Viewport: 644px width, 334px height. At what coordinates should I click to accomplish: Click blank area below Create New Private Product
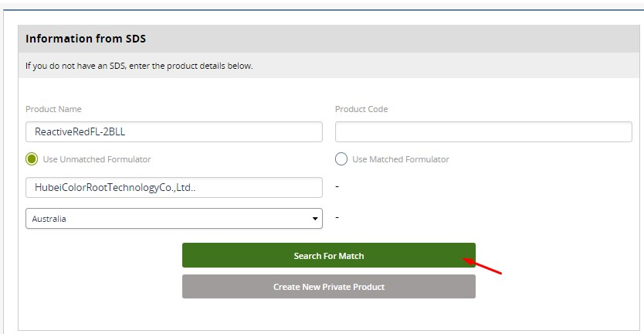329,315
